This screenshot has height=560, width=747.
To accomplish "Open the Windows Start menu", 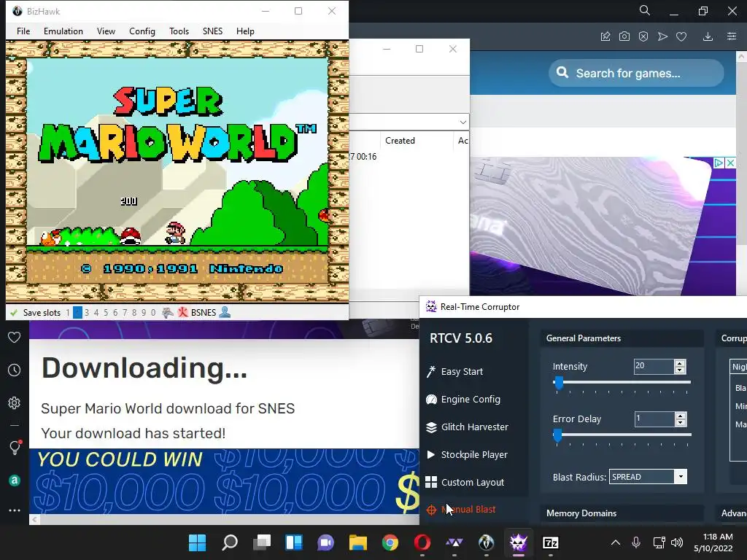I will (x=197, y=542).
